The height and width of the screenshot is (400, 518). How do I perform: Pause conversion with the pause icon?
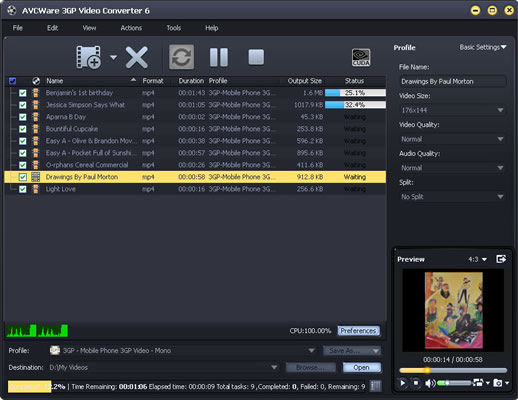coord(219,57)
